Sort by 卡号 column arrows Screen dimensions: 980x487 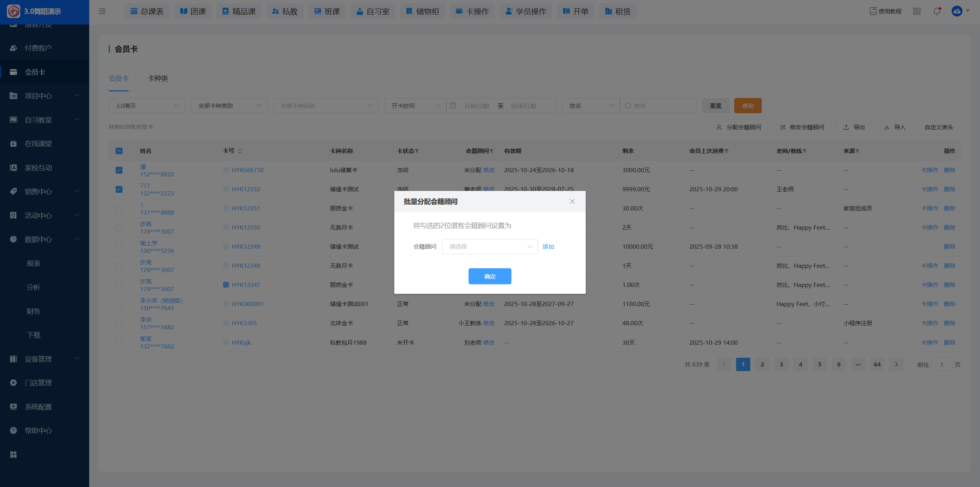click(240, 151)
